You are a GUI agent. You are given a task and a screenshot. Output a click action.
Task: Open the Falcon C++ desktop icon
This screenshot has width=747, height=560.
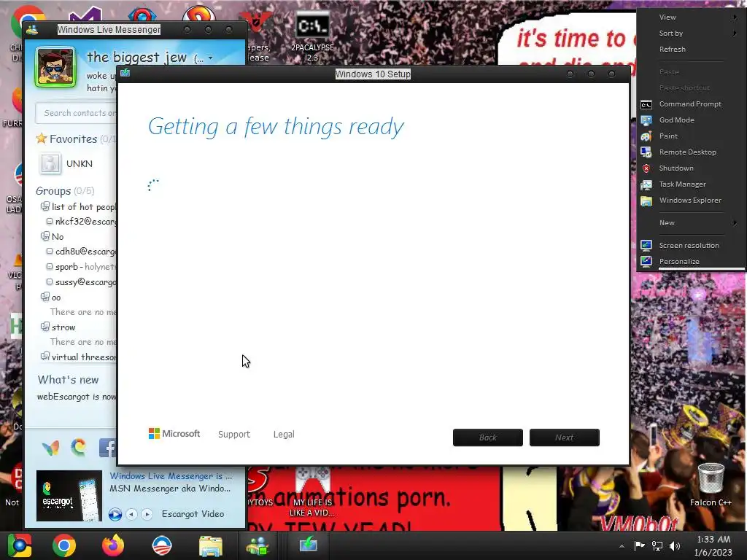(711, 484)
